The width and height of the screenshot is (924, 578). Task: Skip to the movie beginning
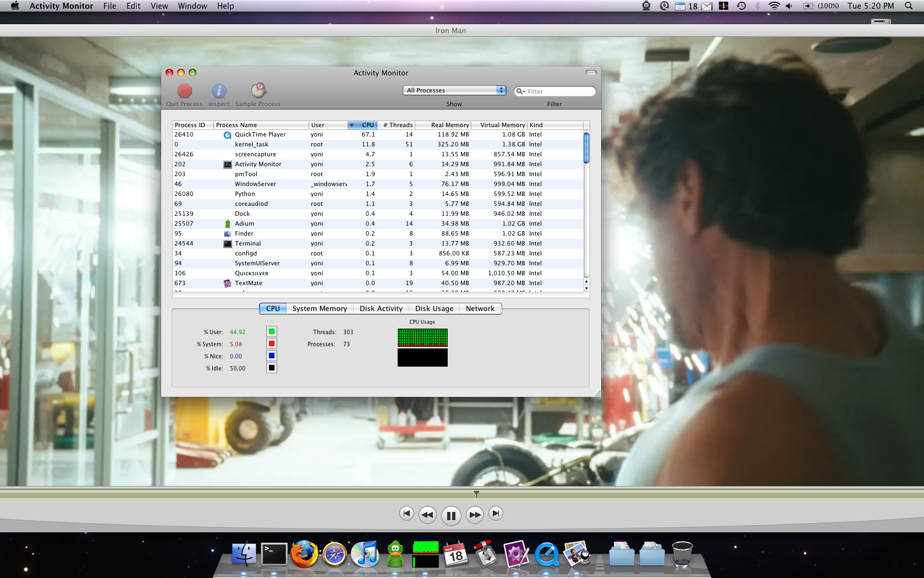406,513
